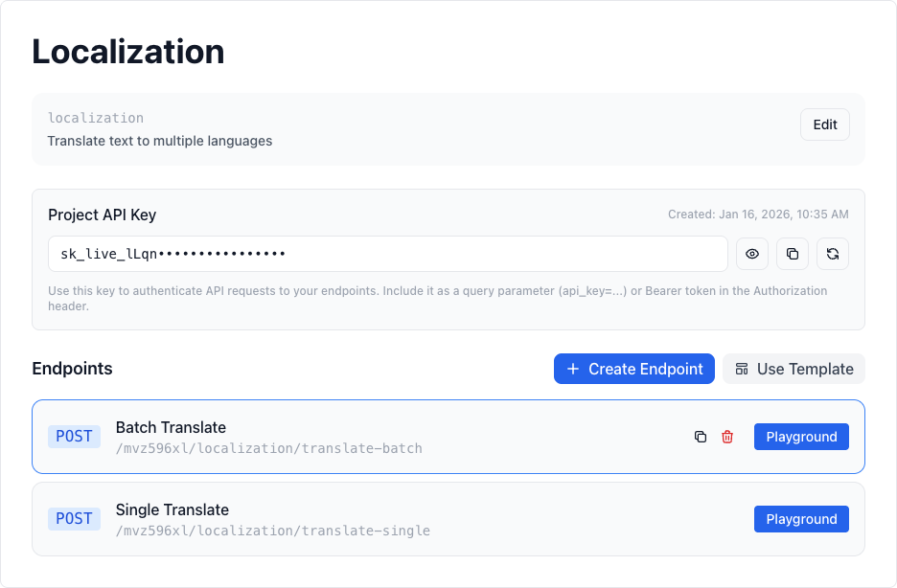Delete the Batch Translate endpoint

pyautogui.click(x=726, y=436)
